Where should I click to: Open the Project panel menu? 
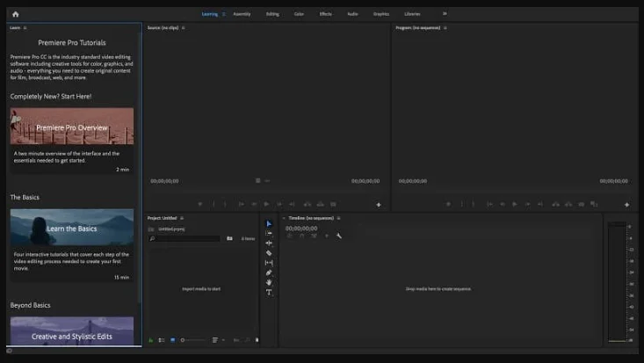click(182, 218)
